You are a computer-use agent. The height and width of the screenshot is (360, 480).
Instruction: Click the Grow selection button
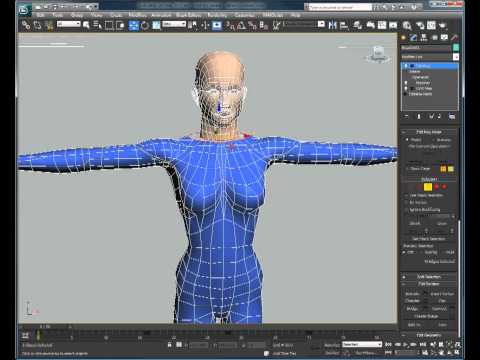pyautogui.click(x=442, y=224)
